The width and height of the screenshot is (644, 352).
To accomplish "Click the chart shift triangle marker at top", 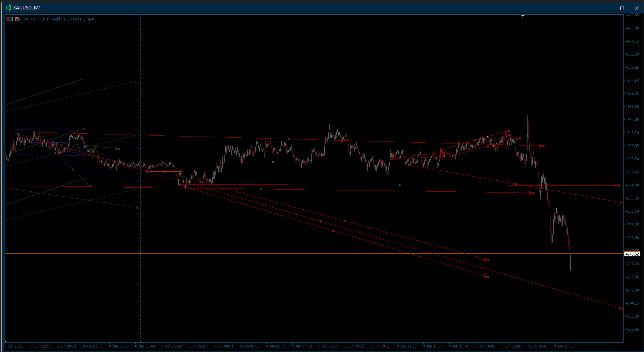I will (523, 16).
